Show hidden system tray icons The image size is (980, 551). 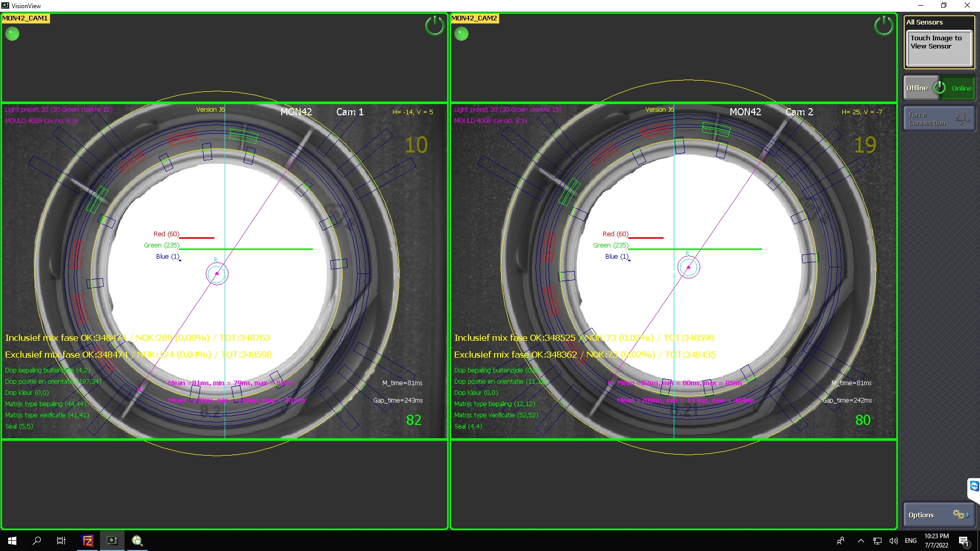(861, 541)
